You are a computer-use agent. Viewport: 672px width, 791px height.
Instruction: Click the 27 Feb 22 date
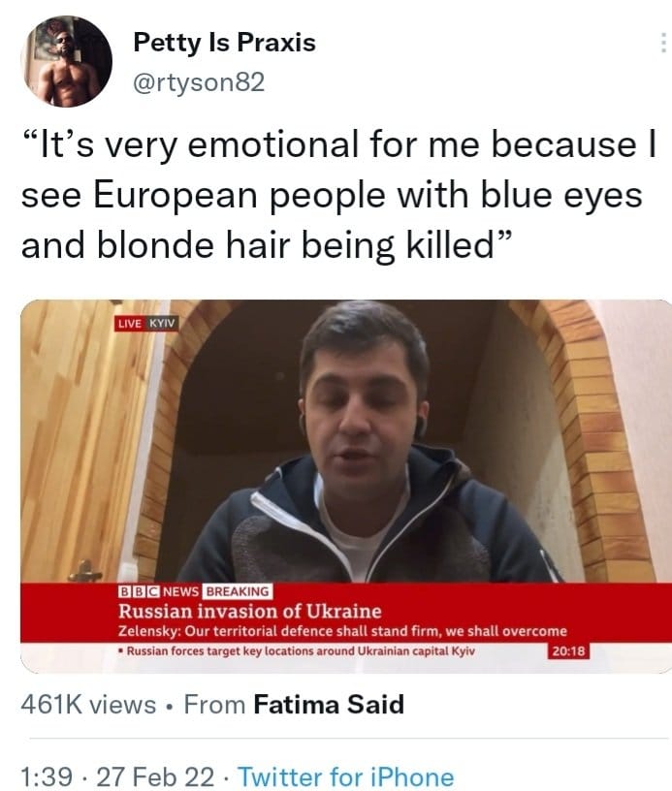pos(155,775)
